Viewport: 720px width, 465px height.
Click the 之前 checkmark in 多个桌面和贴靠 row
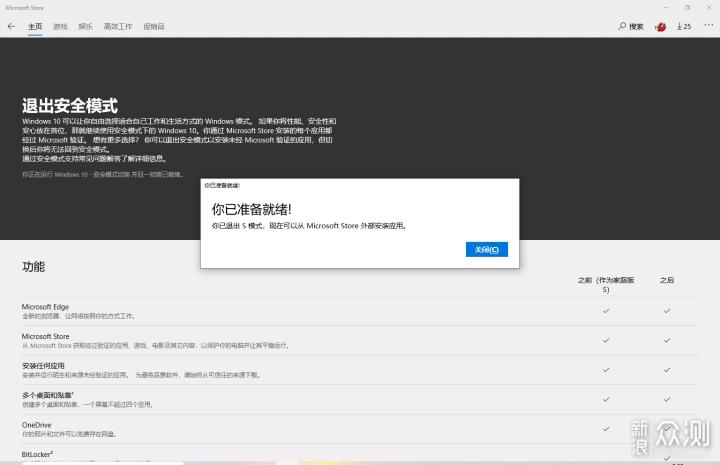[606, 399]
